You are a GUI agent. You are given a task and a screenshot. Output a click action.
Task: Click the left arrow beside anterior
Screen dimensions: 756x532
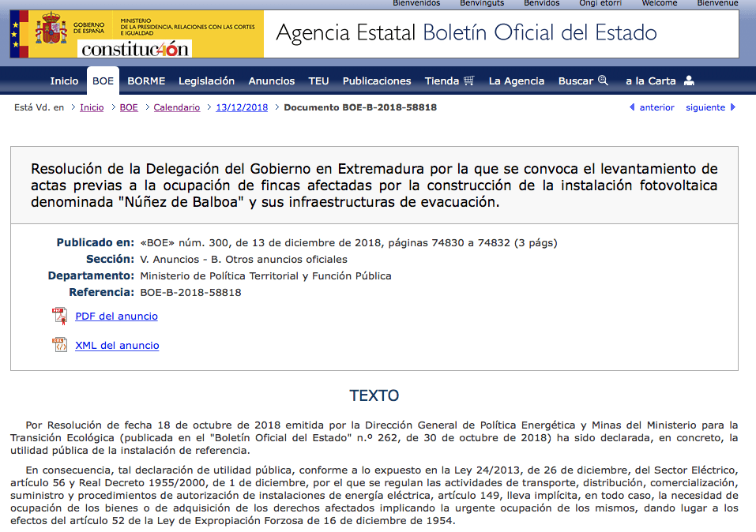coord(632,107)
